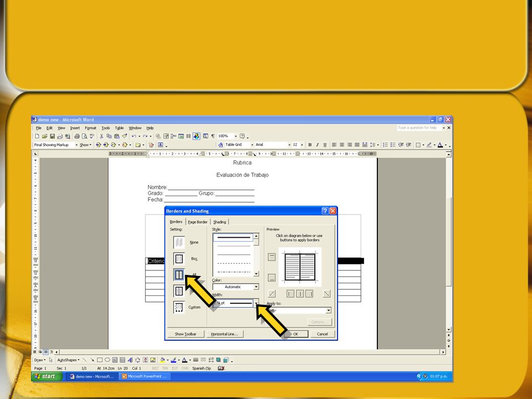Open the Final Showing Markup dropdown
Screen dimensions: 532x399
(x=76, y=145)
